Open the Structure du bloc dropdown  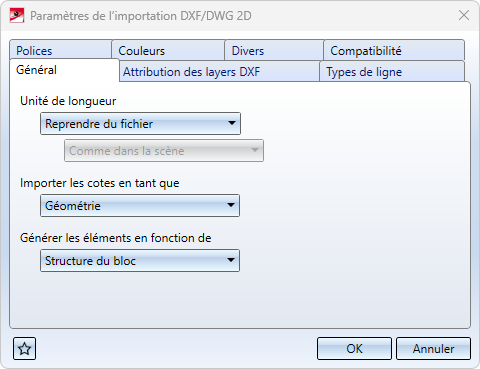pos(140,261)
